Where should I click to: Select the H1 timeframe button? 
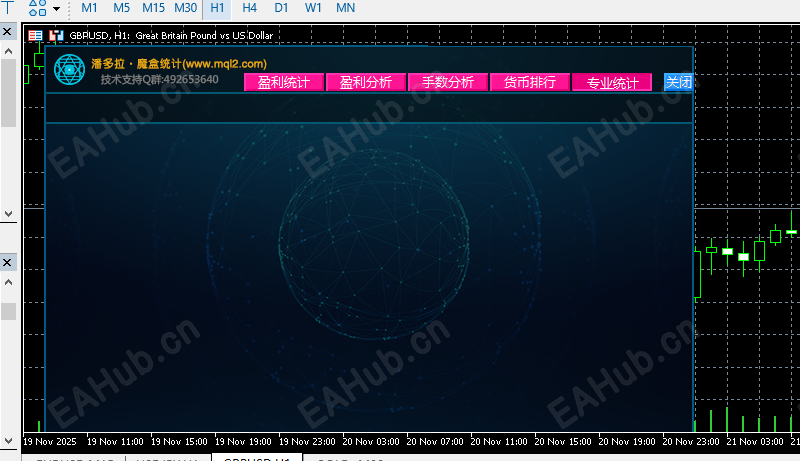(217, 8)
